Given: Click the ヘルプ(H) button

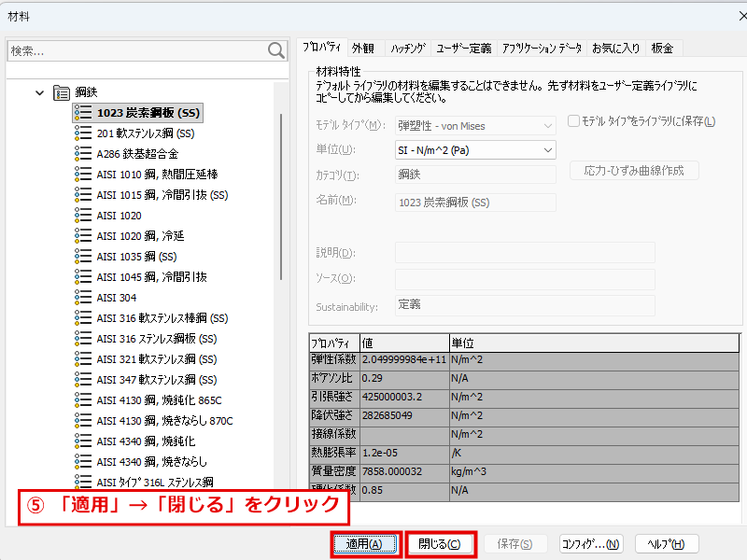Looking at the screenshot, I should pos(666,544).
